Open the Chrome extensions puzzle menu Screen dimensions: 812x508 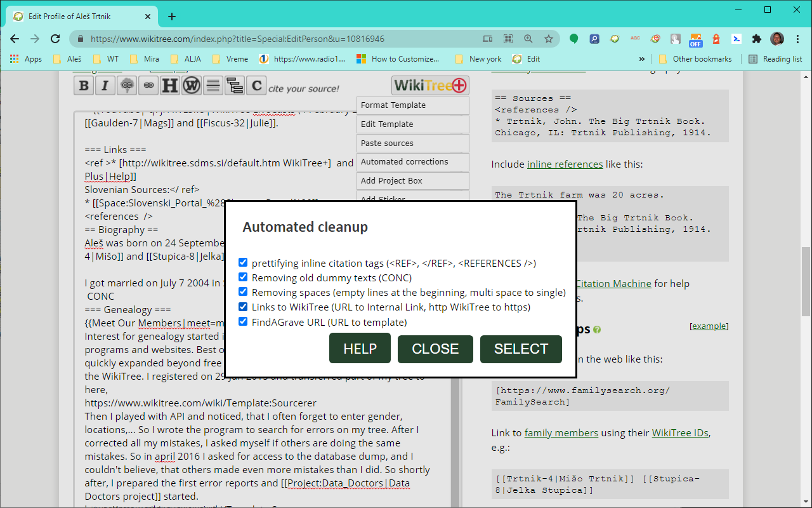pyautogui.click(x=756, y=39)
